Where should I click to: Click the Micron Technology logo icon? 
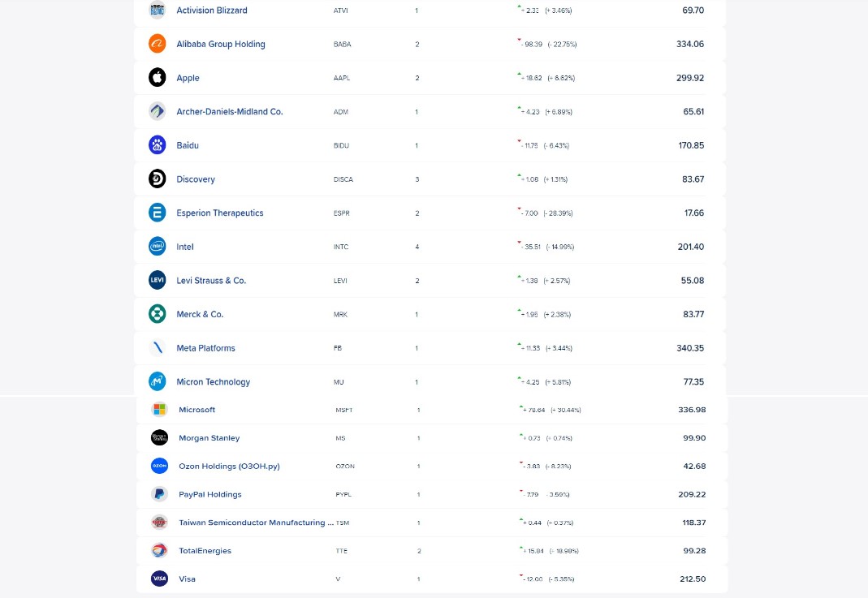pyautogui.click(x=158, y=381)
